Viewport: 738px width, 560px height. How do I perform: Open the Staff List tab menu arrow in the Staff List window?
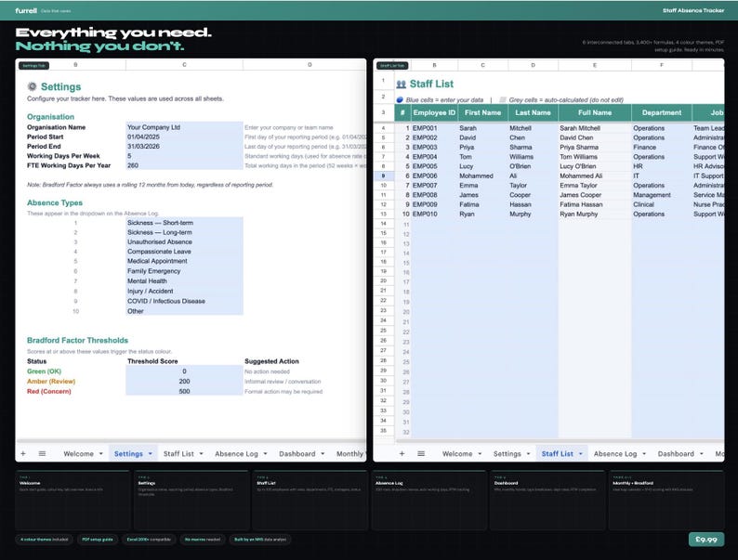(x=580, y=454)
